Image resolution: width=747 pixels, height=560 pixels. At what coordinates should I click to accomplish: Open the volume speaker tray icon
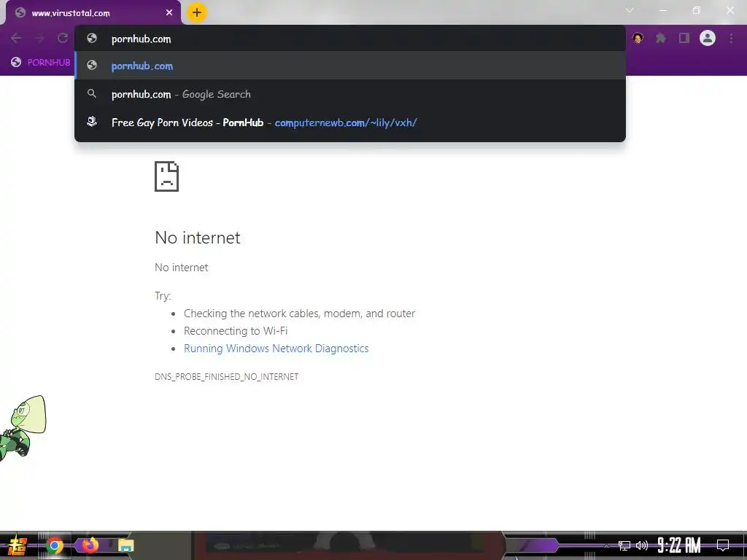pyautogui.click(x=642, y=545)
